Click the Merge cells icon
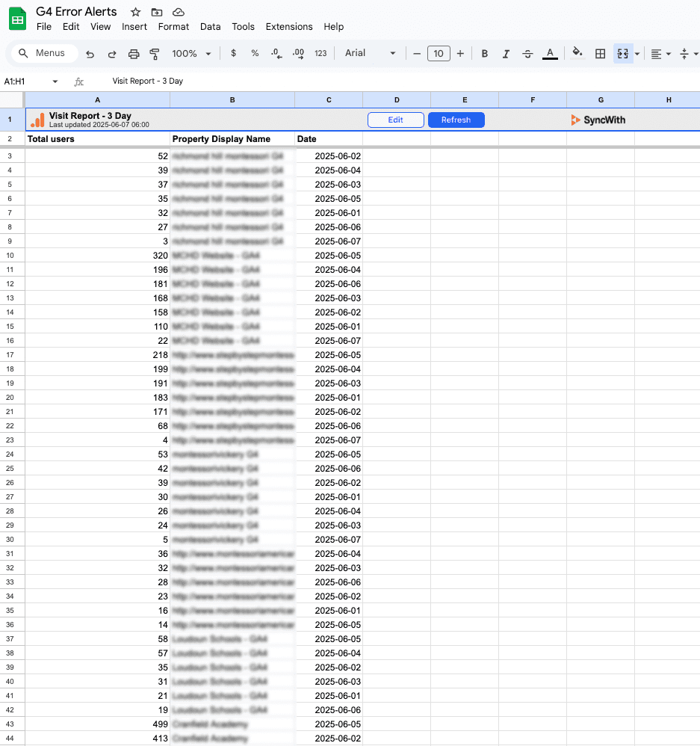The width and height of the screenshot is (700, 746). coord(622,53)
